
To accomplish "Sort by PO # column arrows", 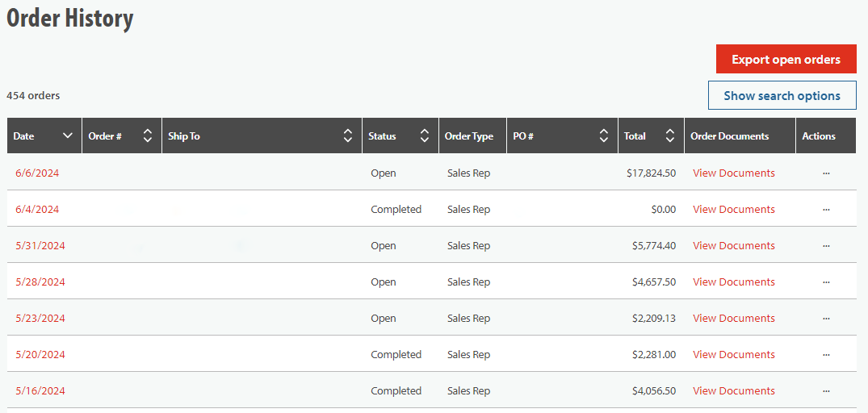I will [x=603, y=136].
